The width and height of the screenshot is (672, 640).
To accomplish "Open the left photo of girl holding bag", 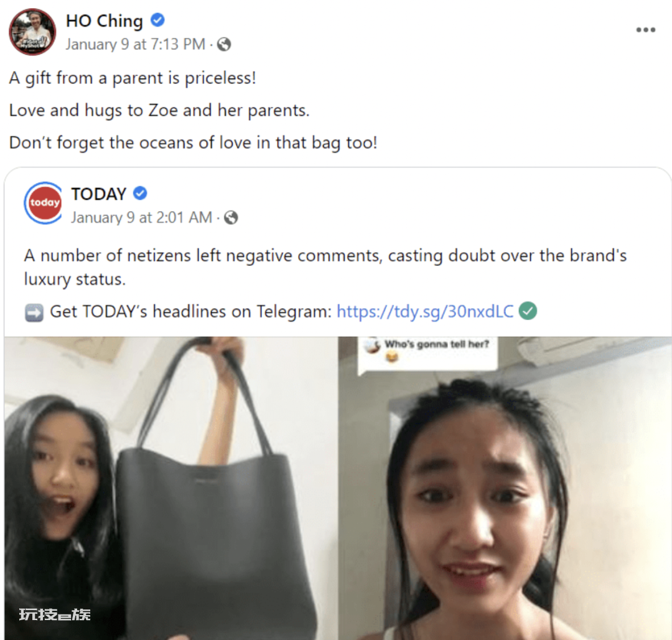I will (170, 488).
